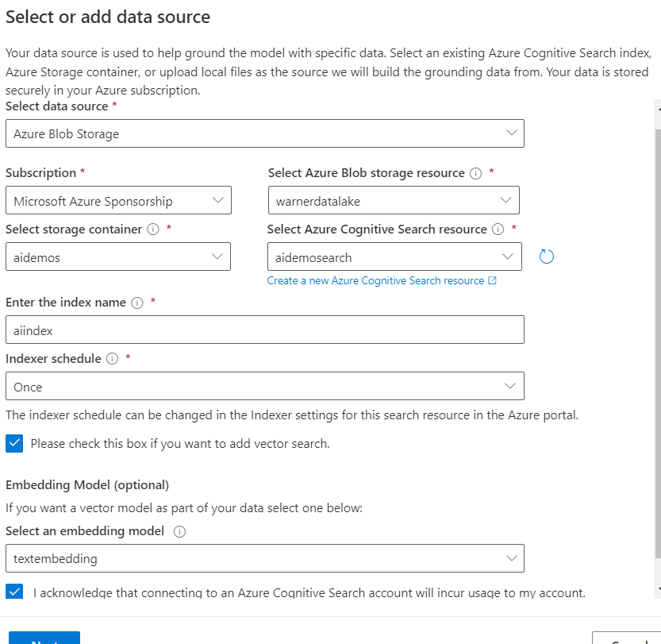Viewport: 661px width, 644px height.
Task: Click info icon for Azure Cognitive Search resource
Action: click(x=498, y=229)
